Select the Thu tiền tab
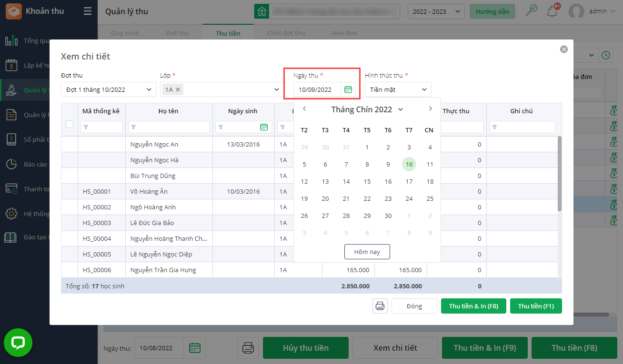Viewport: 623px width, 364px height. (x=228, y=33)
